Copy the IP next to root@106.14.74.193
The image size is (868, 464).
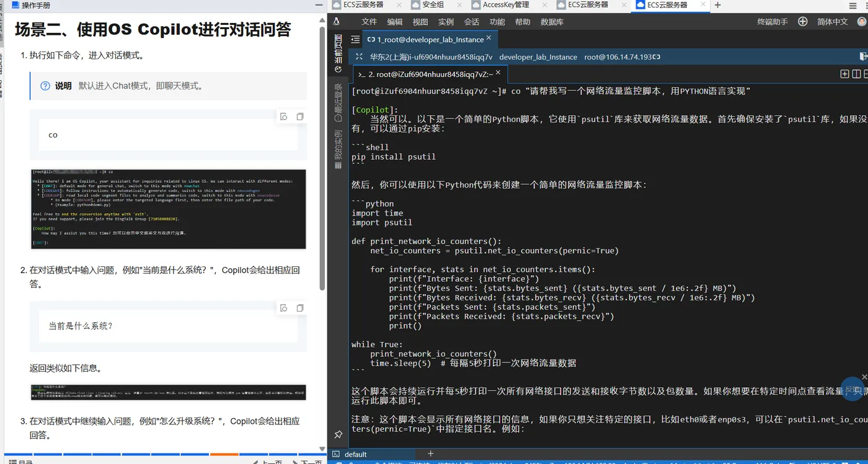pos(656,56)
